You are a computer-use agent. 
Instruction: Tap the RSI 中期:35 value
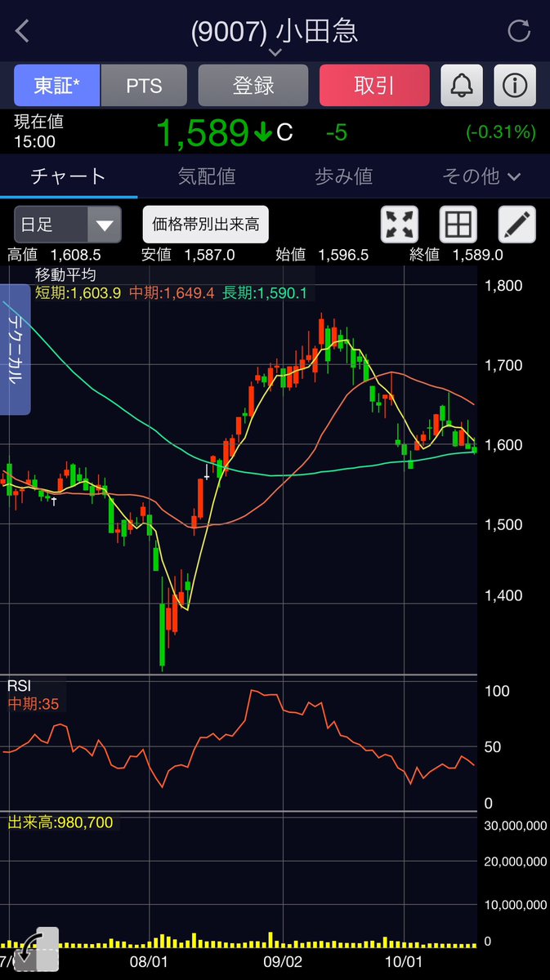coord(34,704)
